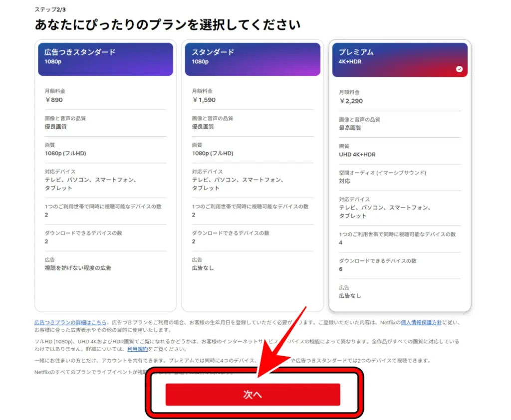The width and height of the screenshot is (511, 420).
Task: Click the スタンダード 1080p header banner
Action: (x=253, y=59)
